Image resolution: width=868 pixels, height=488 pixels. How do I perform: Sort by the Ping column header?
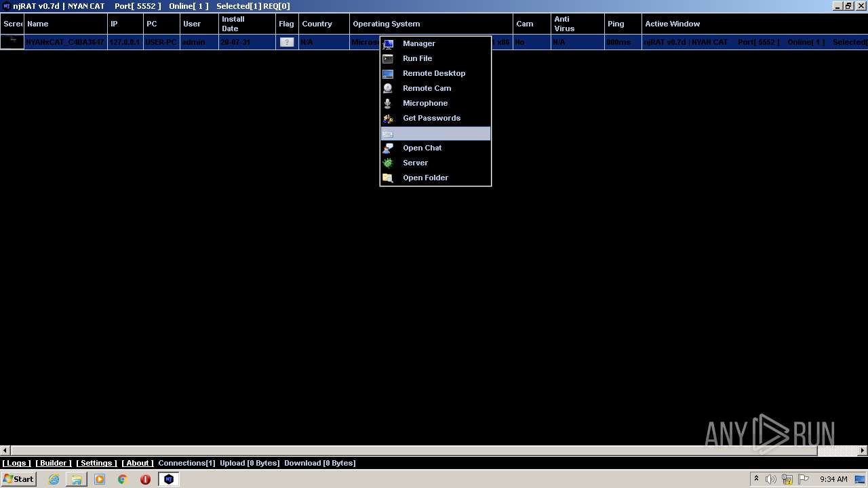(623, 24)
